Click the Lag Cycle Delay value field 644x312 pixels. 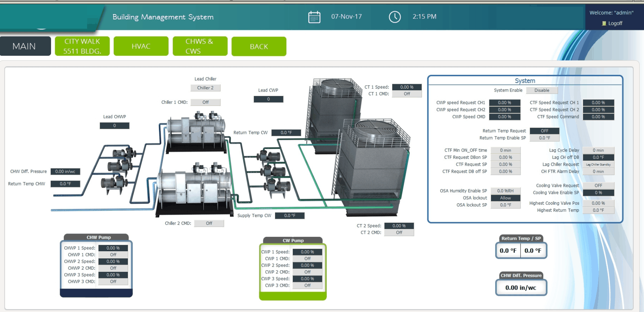coord(598,150)
